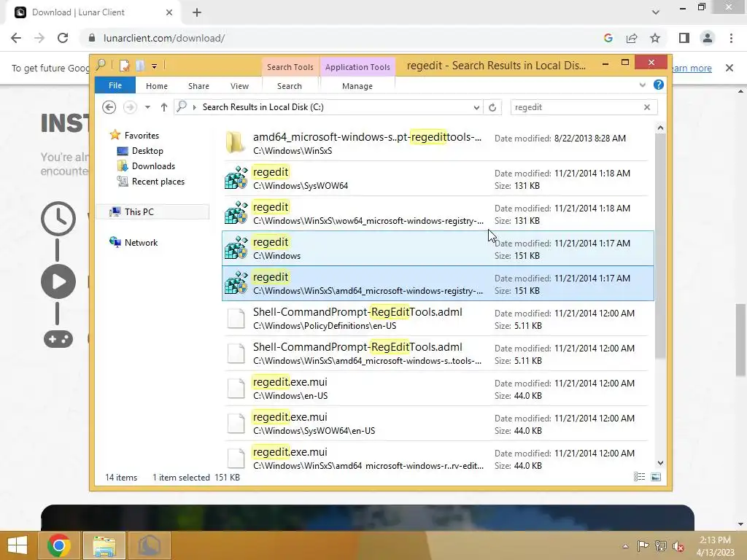
Task: Switch to details view layout
Action: (639, 477)
